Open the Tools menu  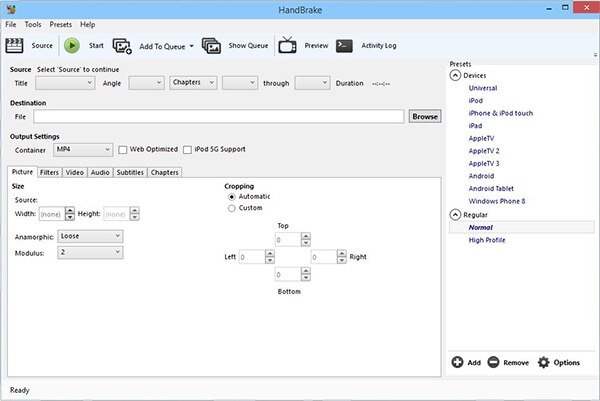pyautogui.click(x=33, y=24)
